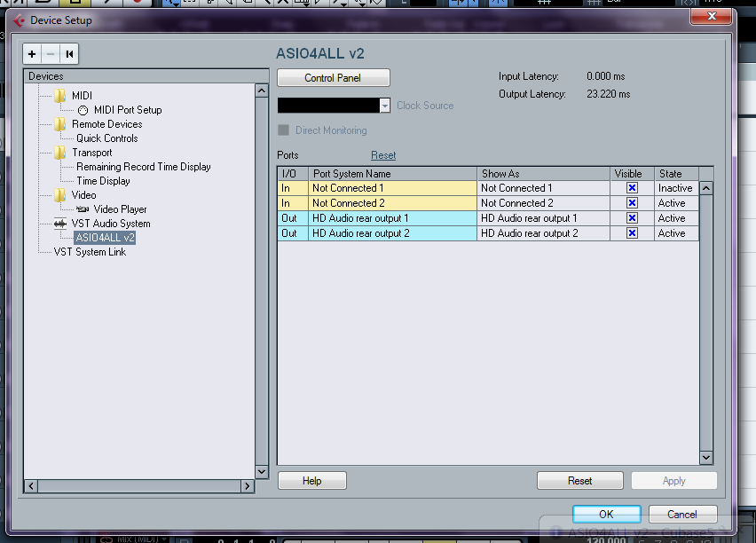This screenshot has height=543, width=756.
Task: Click the right arrow of the Devices horizontal scrollbar
Action: pyautogui.click(x=248, y=486)
